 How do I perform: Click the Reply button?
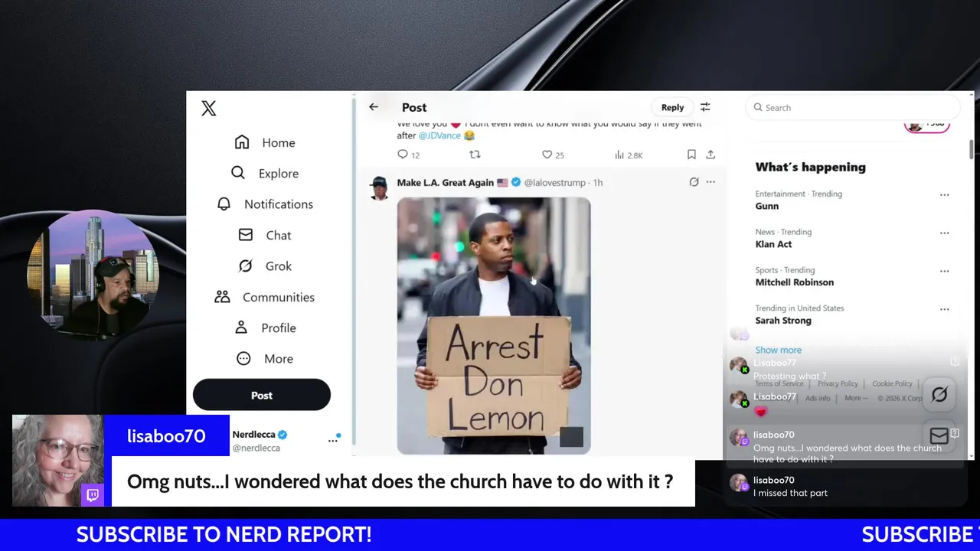point(672,107)
